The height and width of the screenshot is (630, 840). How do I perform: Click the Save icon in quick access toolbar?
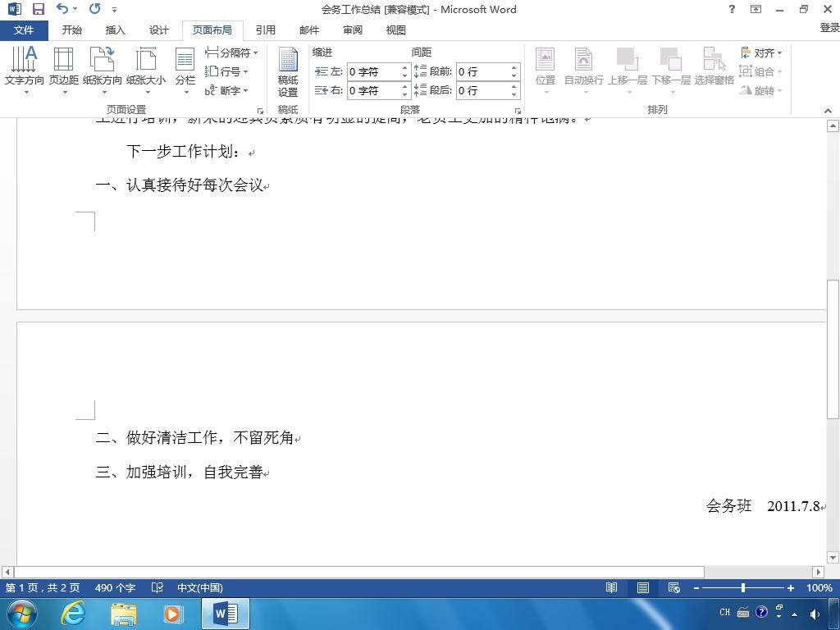tap(38, 8)
